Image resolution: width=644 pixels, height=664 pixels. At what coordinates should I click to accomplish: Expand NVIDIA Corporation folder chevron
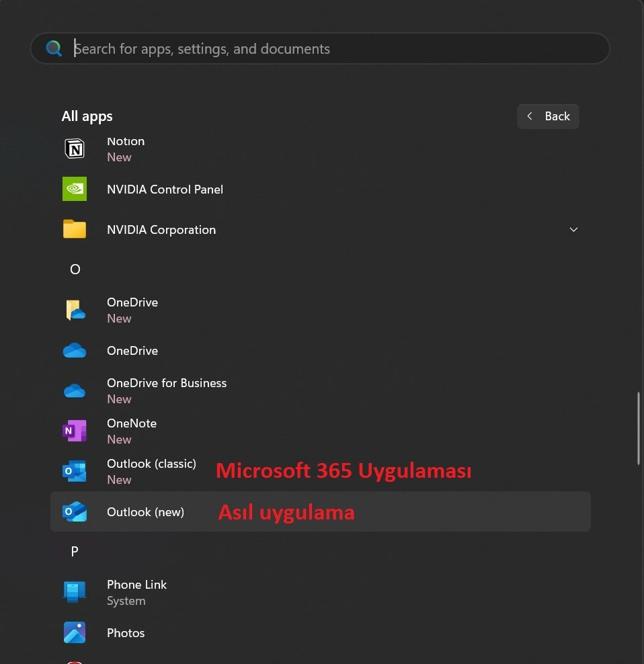pos(573,230)
